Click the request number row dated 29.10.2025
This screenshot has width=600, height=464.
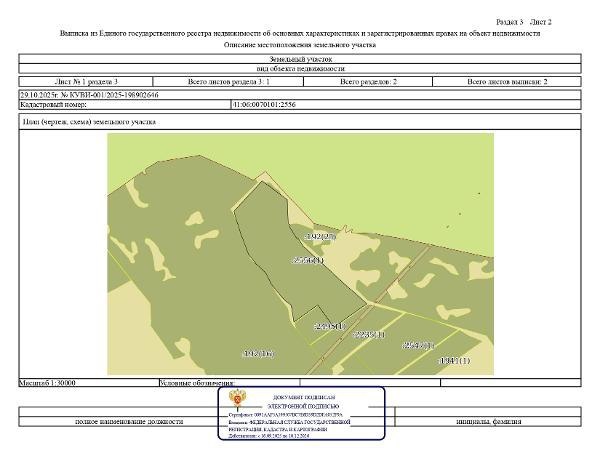click(x=300, y=95)
